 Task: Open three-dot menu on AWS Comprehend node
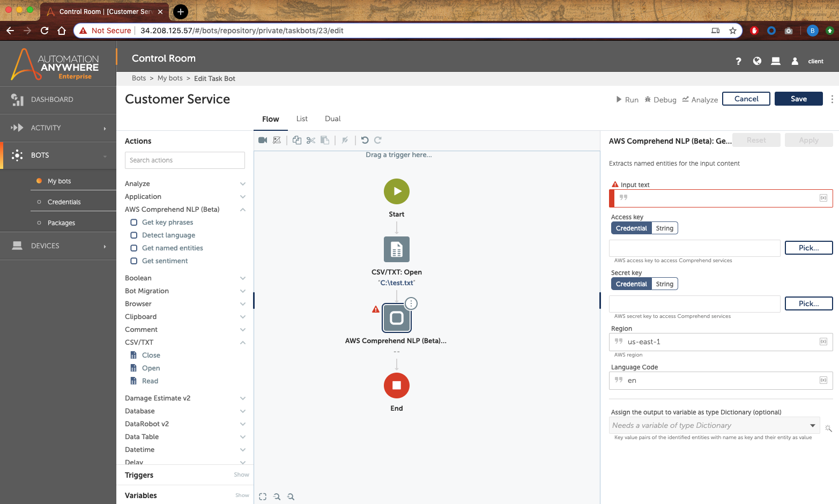[411, 303]
